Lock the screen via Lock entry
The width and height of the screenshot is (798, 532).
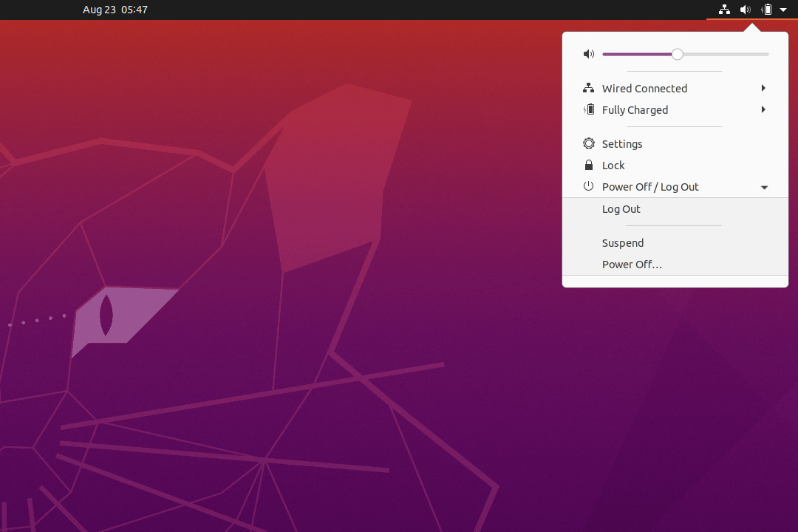click(675, 165)
